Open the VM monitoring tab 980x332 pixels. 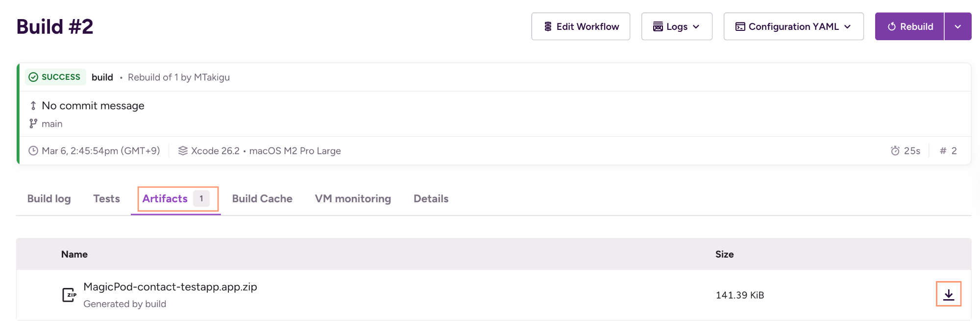tap(353, 199)
